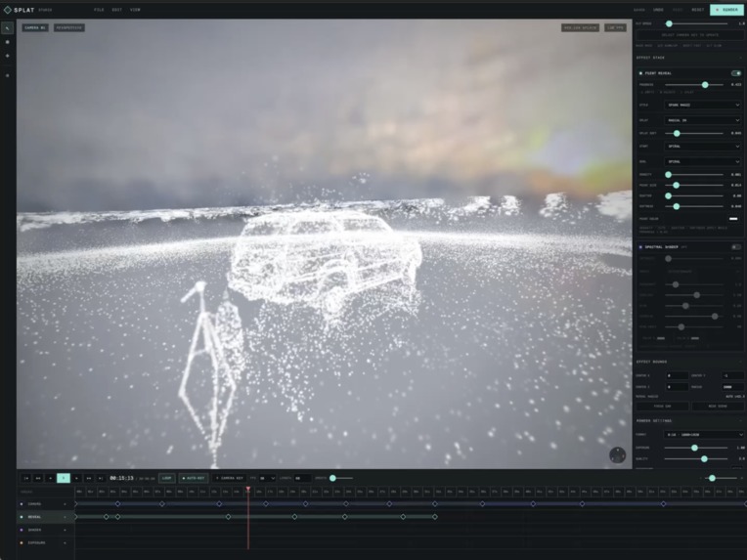747x560 pixels.
Task: Click the highlighted play/pause button
Action: pyautogui.click(x=64, y=478)
